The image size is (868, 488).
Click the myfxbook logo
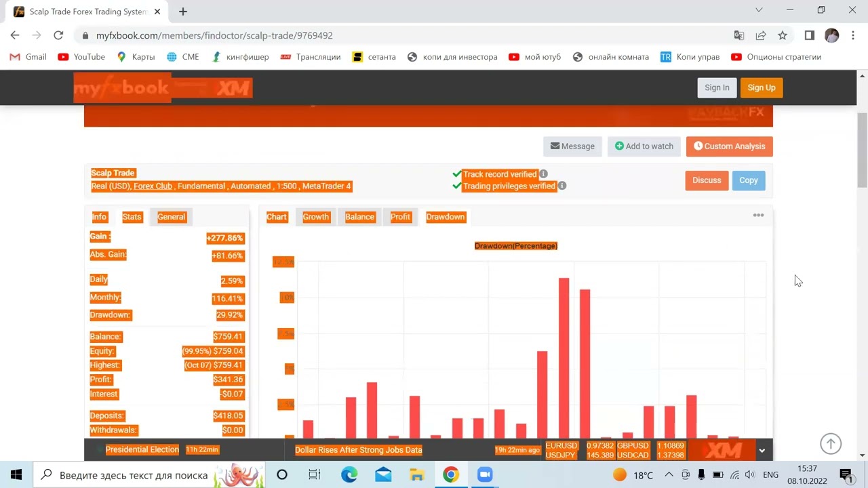click(x=121, y=88)
